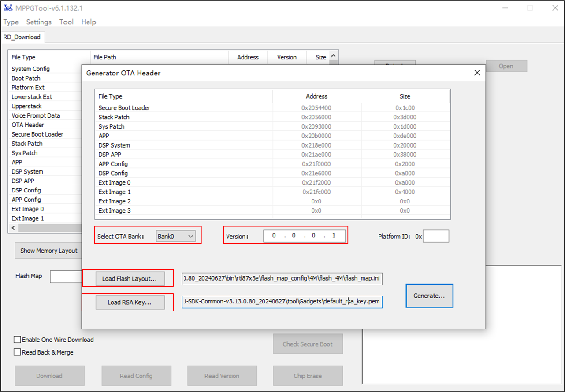The image size is (565, 392).
Task: Toggle Read Back & Merge checkbox
Action: (17, 352)
